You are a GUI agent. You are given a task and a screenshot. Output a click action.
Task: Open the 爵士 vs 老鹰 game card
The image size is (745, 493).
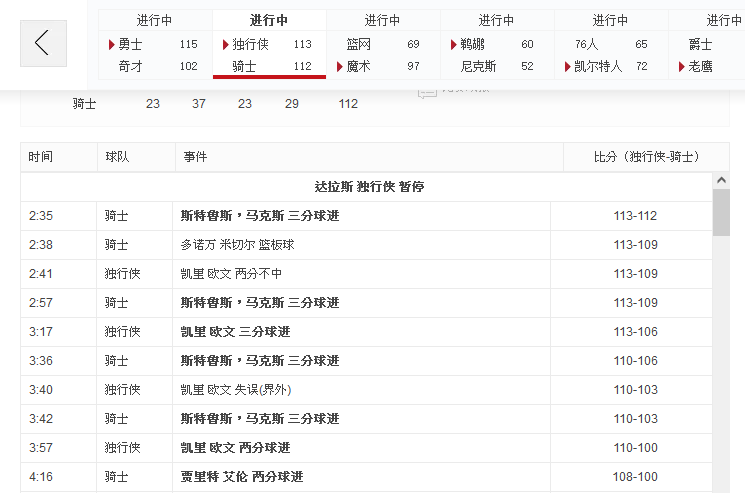tap(707, 44)
